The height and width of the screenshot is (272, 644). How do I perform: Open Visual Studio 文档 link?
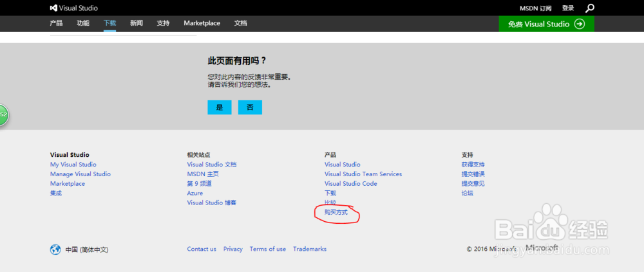click(211, 165)
